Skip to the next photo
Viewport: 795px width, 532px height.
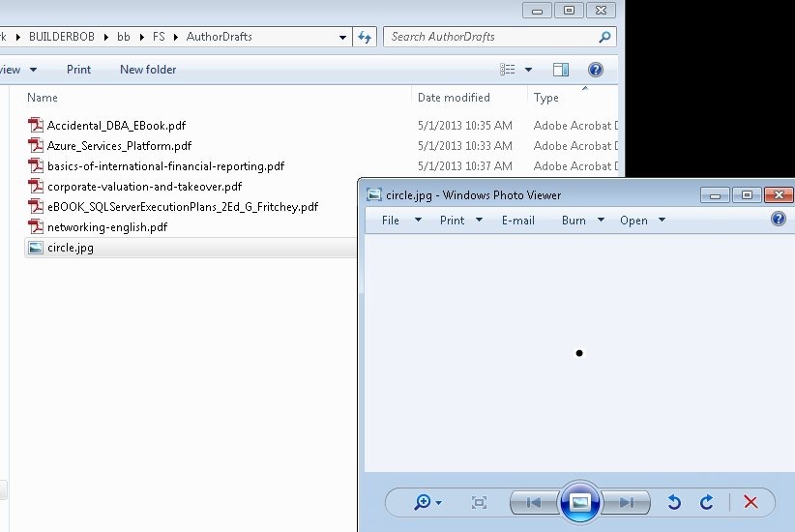(626, 502)
